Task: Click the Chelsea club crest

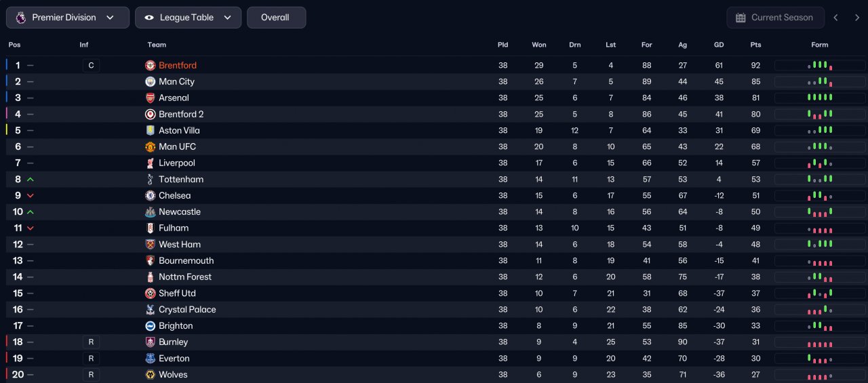Action: [151, 196]
